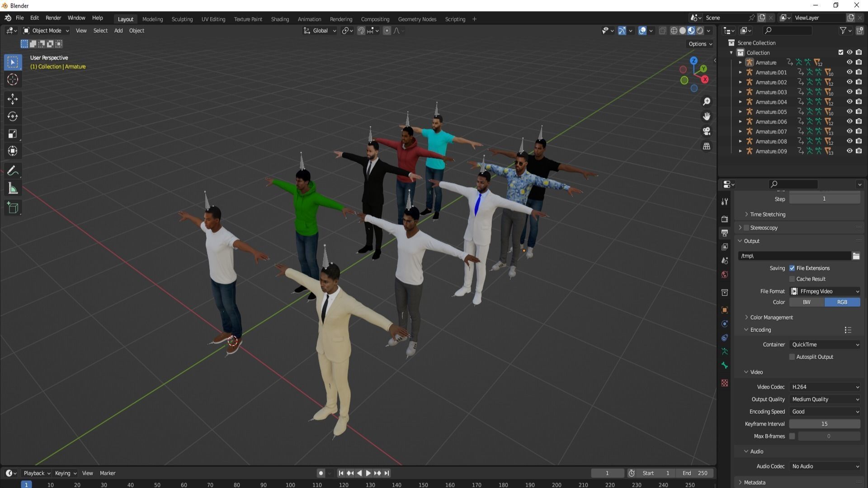
Task: Expand the Color Management panel
Action: coord(771,317)
